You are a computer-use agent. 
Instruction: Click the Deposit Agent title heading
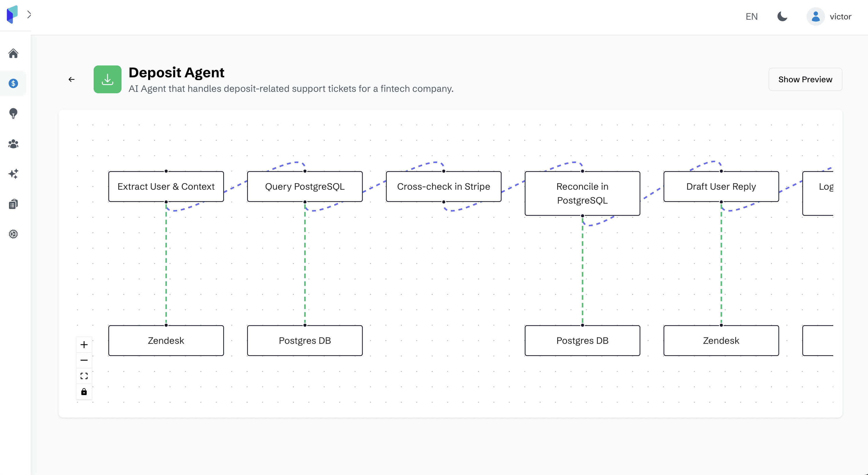tap(176, 72)
